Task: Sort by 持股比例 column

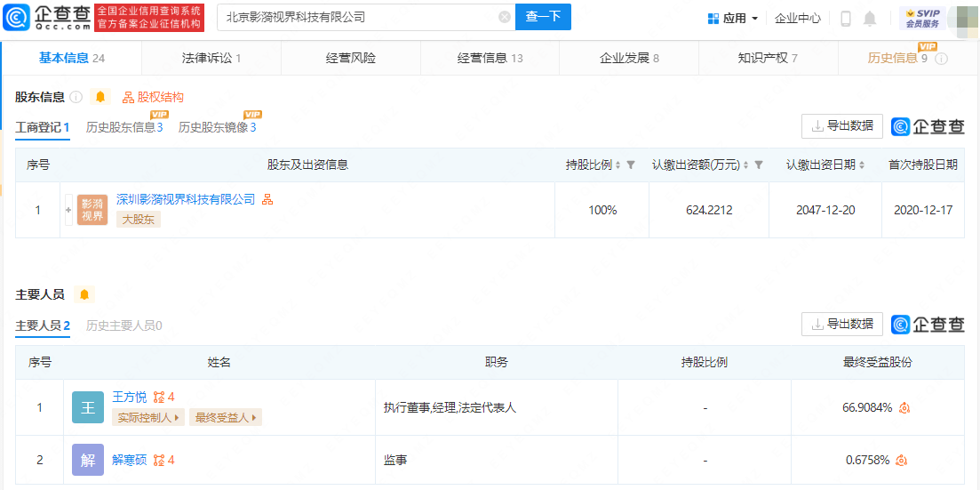Action: coord(618,165)
